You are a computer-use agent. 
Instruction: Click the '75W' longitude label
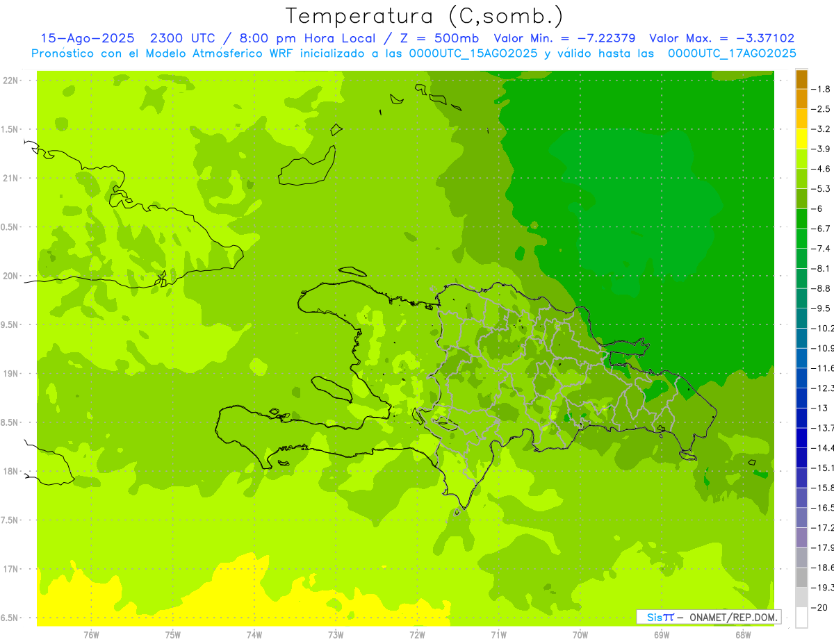coord(173,635)
